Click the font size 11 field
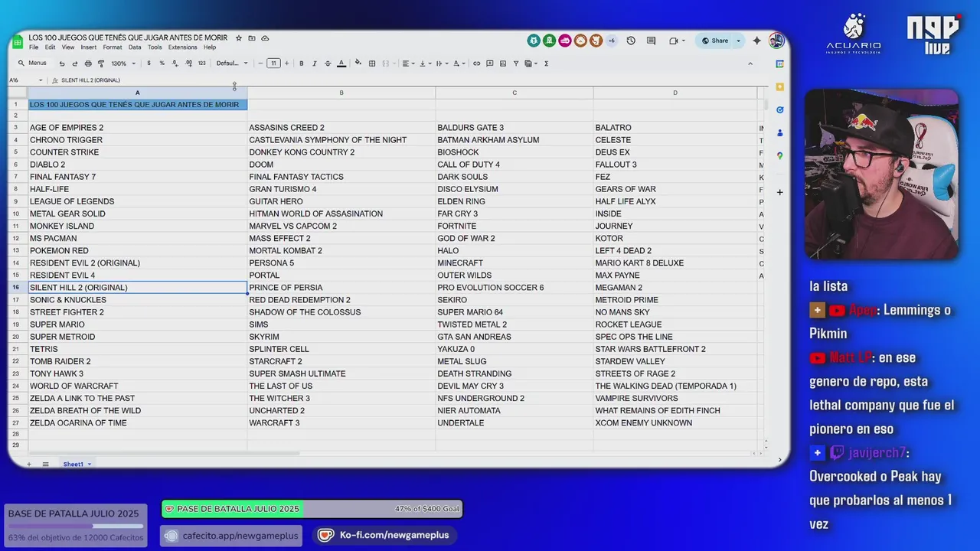The height and width of the screenshot is (551, 980). (x=273, y=64)
